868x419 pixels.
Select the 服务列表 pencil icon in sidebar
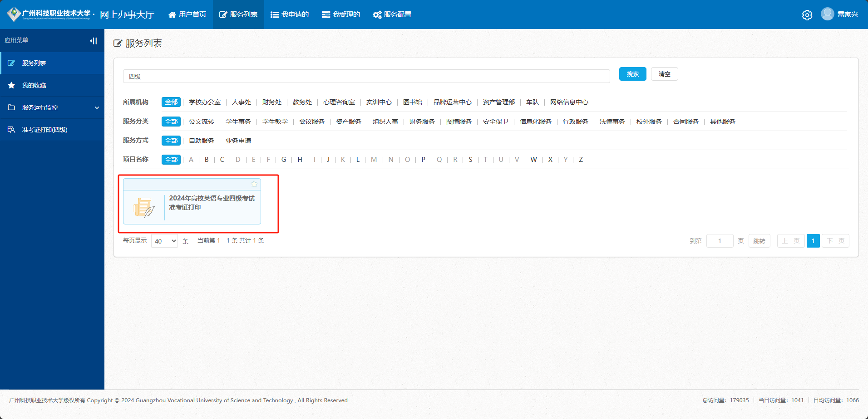click(12, 63)
